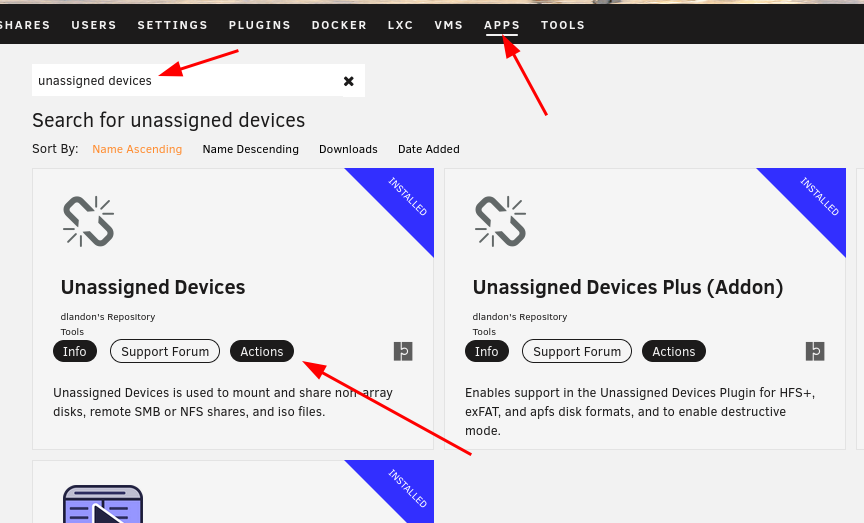Click the pin icon on Unassigned Devices Plus card

tap(815, 351)
